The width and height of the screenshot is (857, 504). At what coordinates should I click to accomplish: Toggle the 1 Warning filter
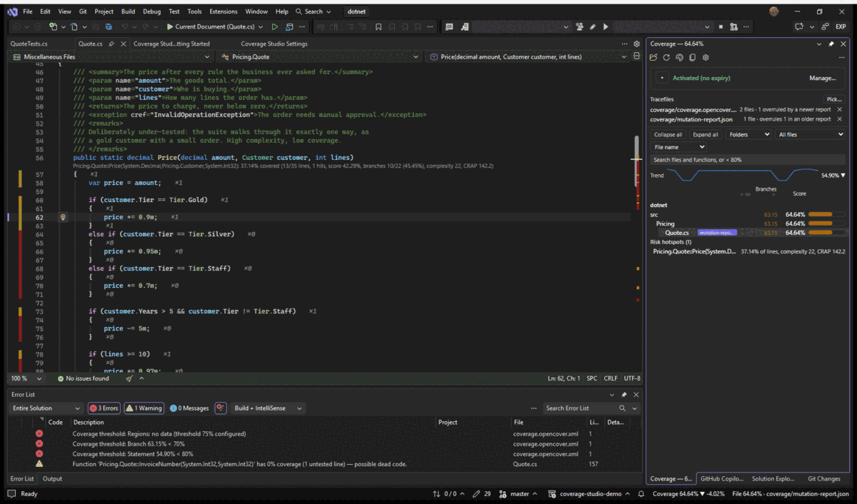pyautogui.click(x=144, y=408)
